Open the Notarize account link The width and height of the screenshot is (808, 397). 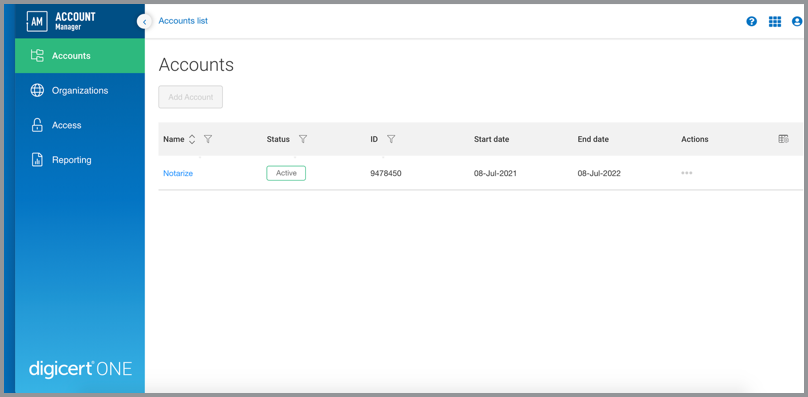click(178, 173)
